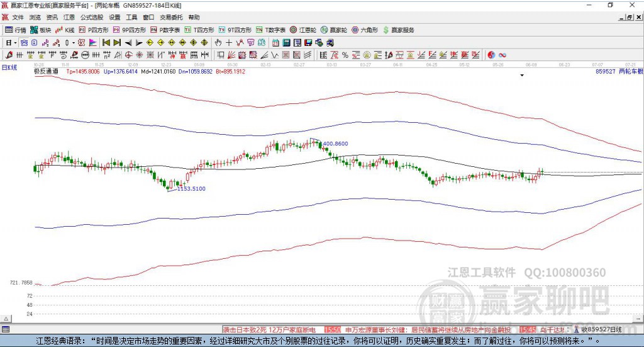Open the 六角形 hexagon tool
The height and width of the screenshot is (347, 644).
365,30
